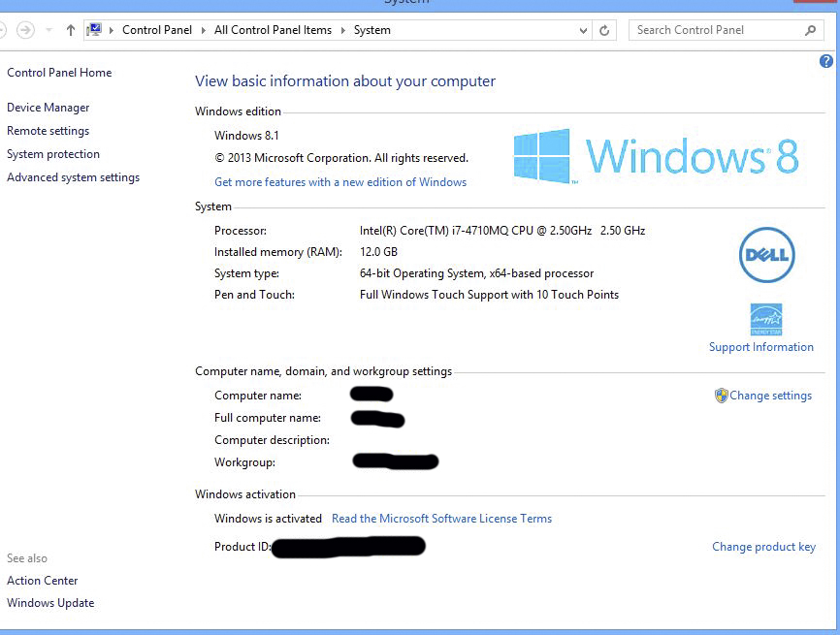Refresh the System page
840x635 pixels.
point(604,30)
